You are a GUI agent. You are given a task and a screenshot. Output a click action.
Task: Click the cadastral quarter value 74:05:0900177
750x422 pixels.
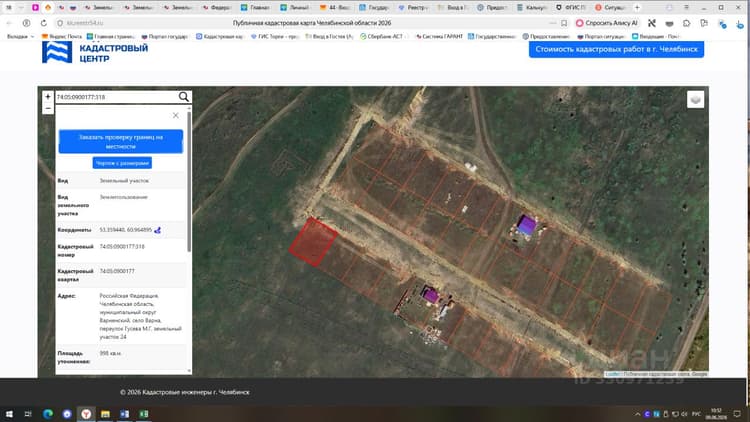point(117,271)
